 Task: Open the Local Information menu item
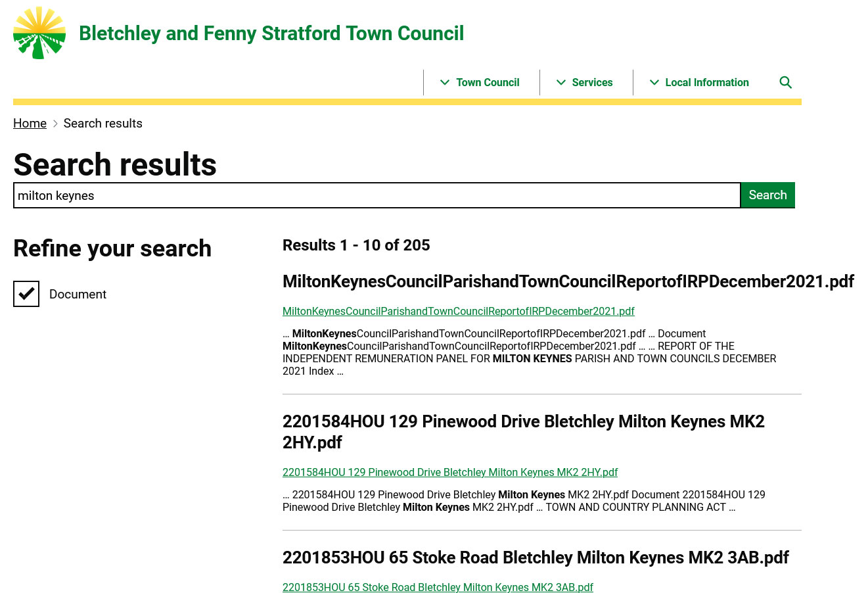coord(707,82)
